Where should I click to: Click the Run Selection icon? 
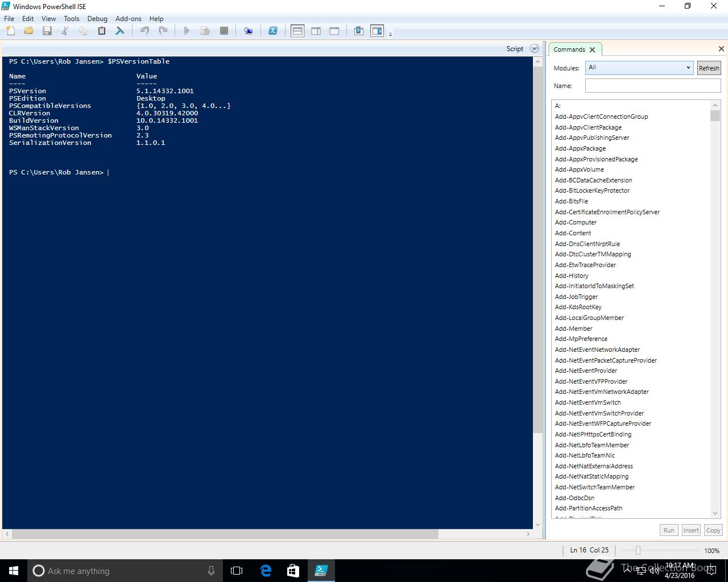coord(205,31)
